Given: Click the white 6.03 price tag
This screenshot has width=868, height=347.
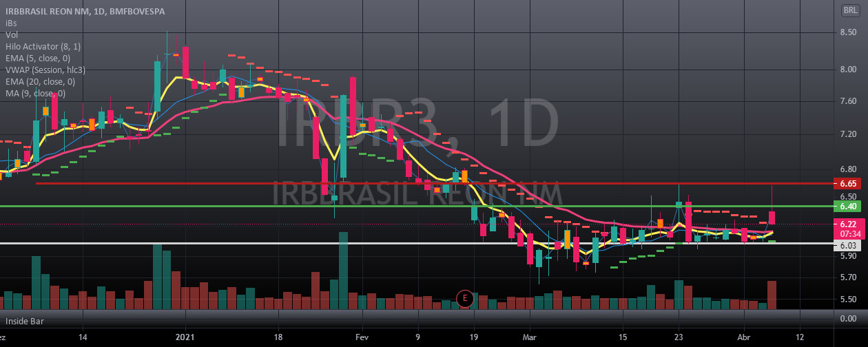Looking at the screenshot, I should [848, 244].
